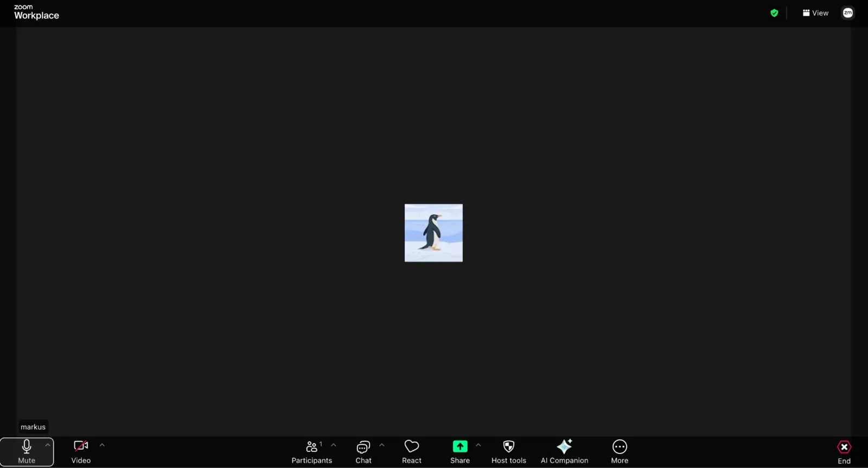
Task: End the meeting with the End button
Action: pyautogui.click(x=844, y=452)
